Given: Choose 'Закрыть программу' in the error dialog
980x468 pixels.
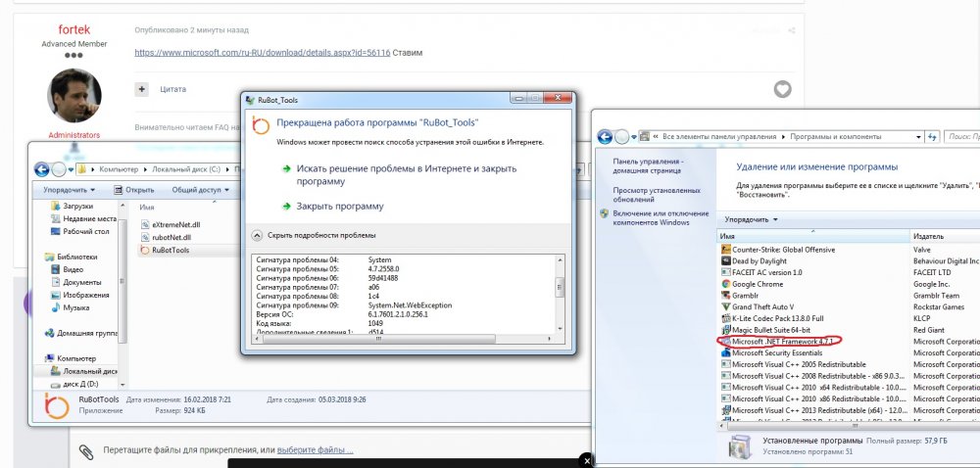Looking at the screenshot, I should (339, 207).
